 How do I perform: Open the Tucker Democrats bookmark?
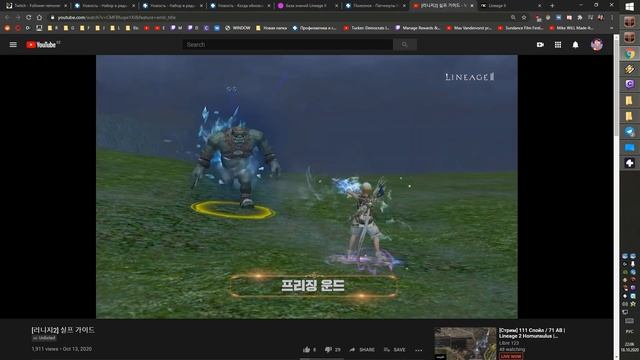(366, 28)
